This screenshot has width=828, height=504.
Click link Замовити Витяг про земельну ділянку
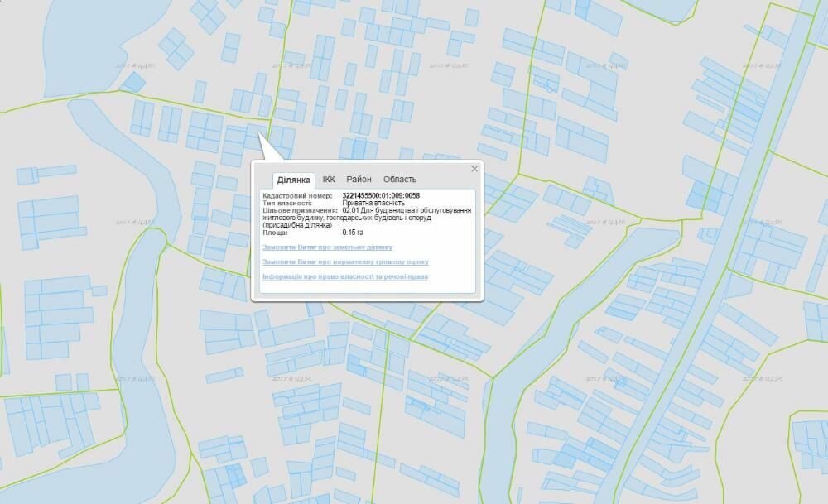point(327,247)
